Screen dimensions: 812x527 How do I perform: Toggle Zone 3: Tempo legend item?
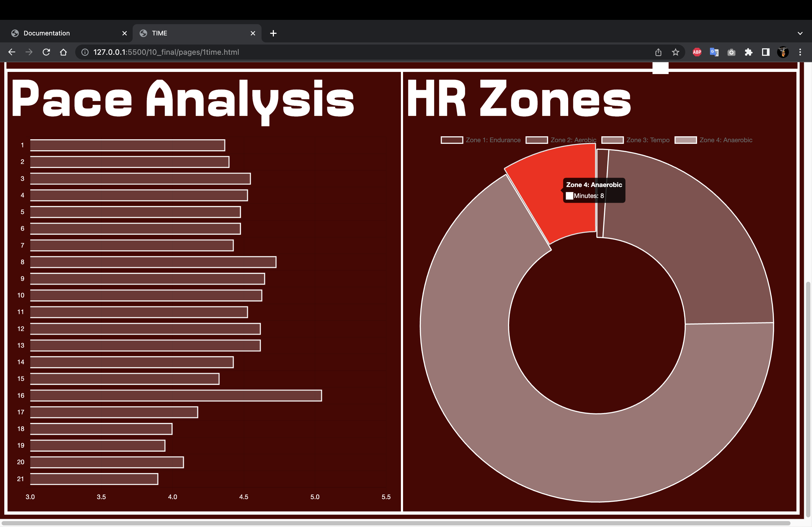[635, 140]
